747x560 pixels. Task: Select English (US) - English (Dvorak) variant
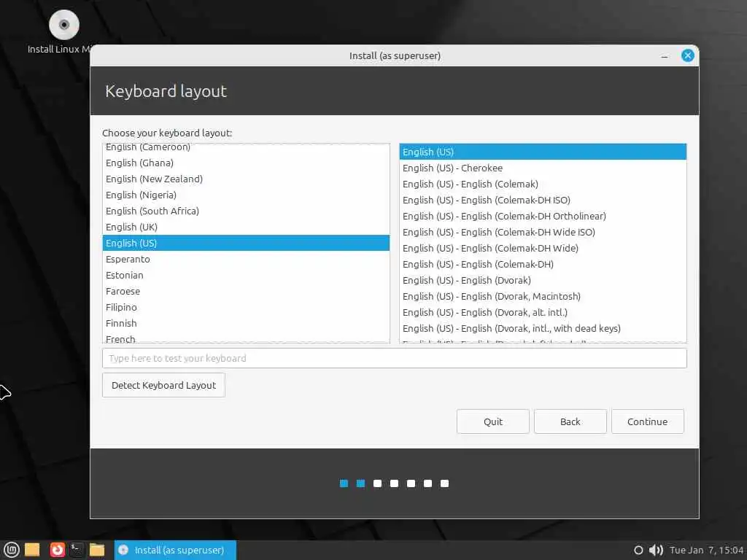(x=543, y=281)
